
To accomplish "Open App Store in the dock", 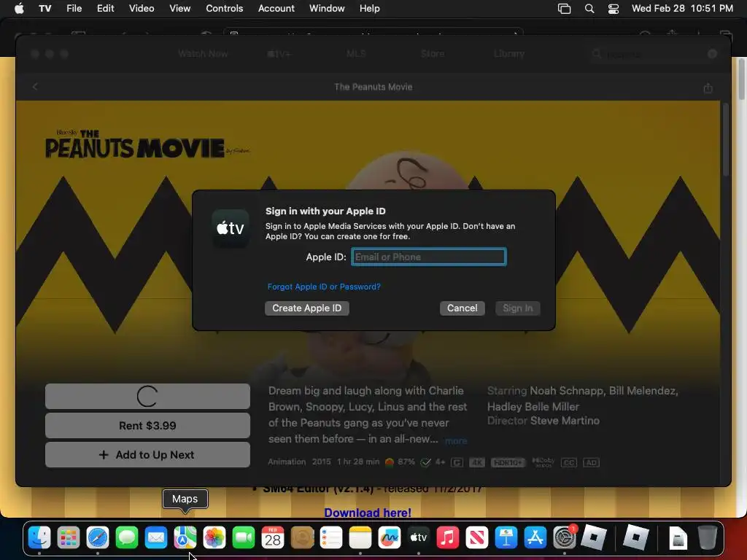I will [x=535, y=538].
